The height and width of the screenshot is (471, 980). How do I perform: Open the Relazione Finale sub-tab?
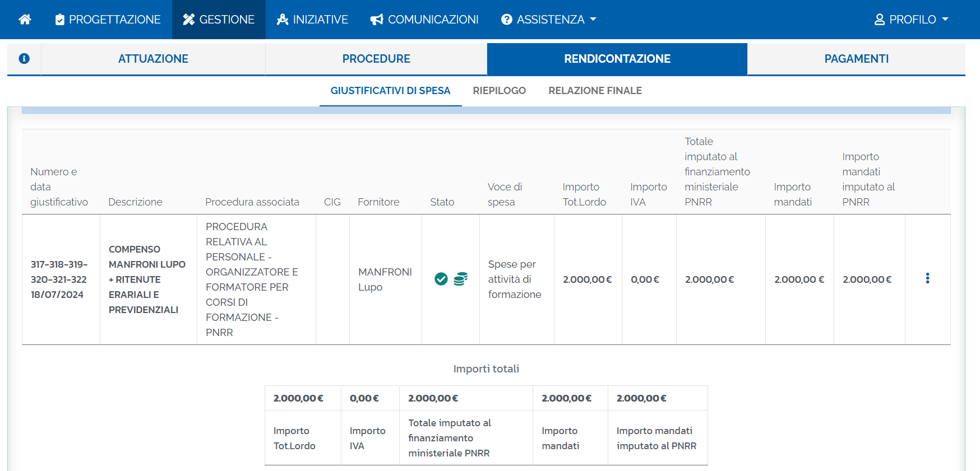tap(595, 91)
